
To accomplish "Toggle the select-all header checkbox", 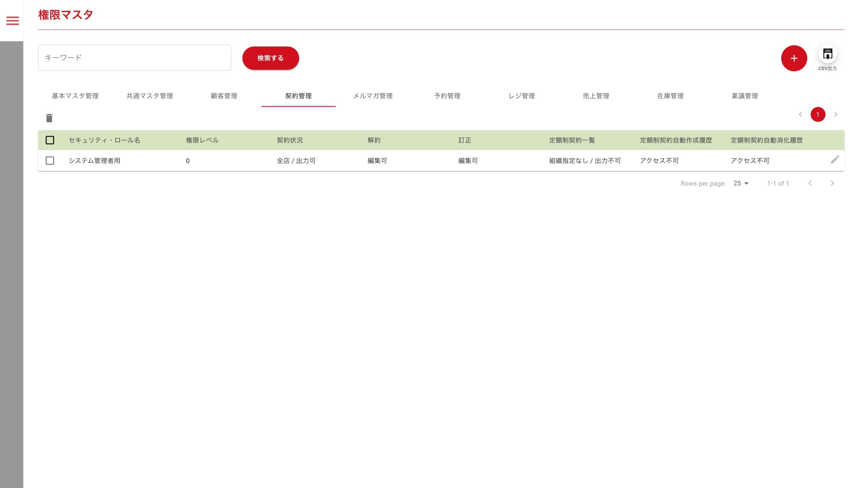I will pos(50,140).
